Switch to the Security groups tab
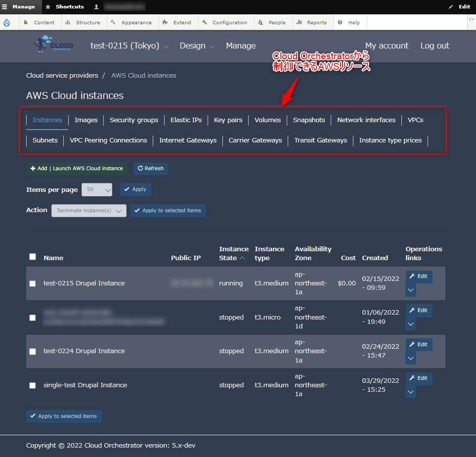 click(134, 120)
